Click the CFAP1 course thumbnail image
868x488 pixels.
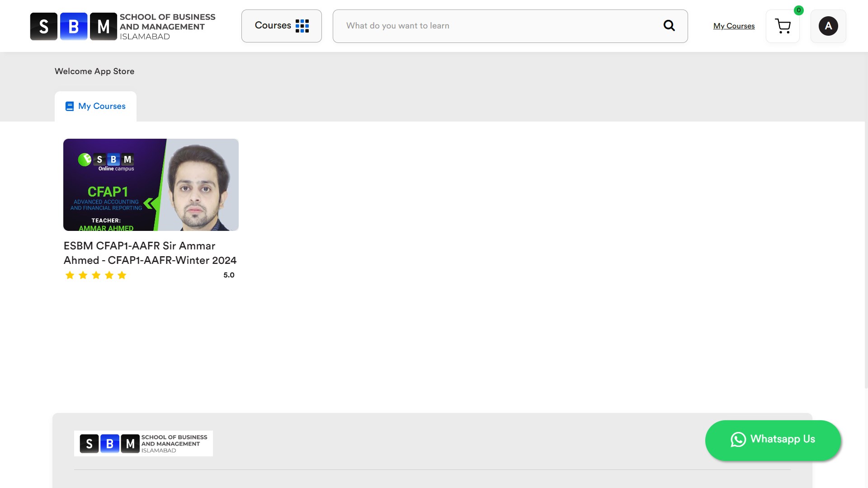(x=151, y=185)
